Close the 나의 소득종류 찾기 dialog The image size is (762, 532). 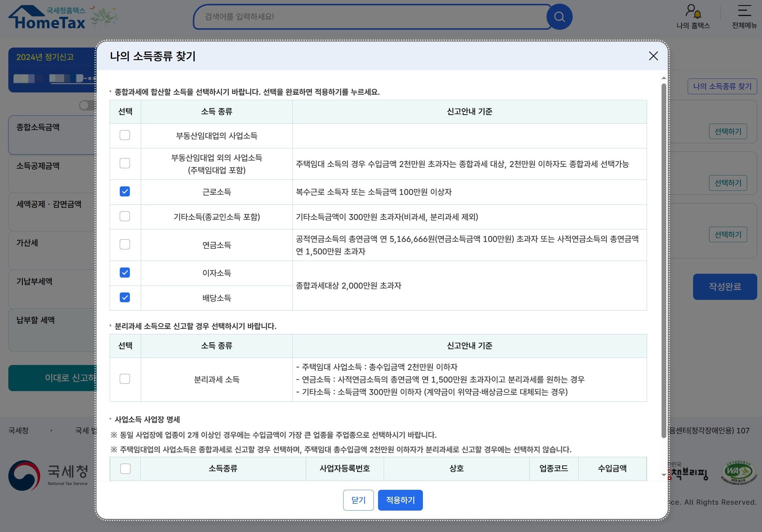[653, 56]
